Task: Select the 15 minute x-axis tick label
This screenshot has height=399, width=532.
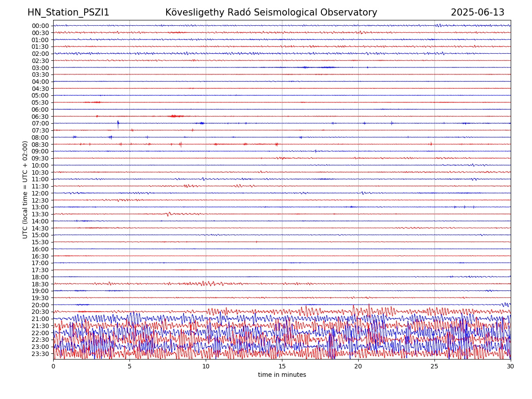Action: (x=282, y=367)
